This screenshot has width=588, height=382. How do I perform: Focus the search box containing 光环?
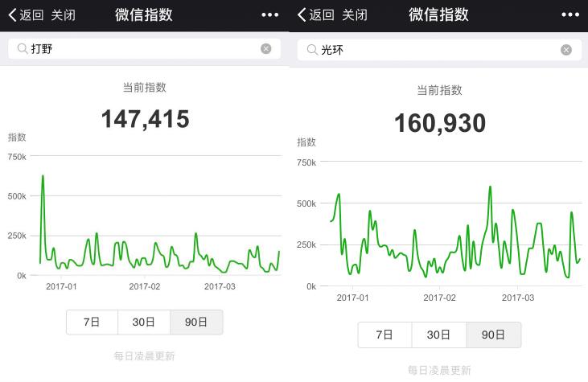point(439,50)
